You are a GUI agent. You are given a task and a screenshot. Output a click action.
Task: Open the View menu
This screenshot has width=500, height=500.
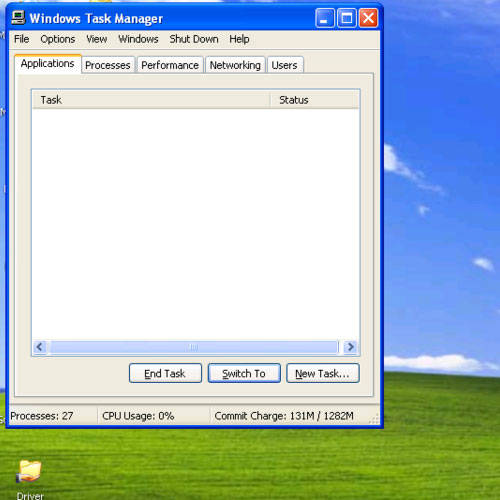coord(97,39)
